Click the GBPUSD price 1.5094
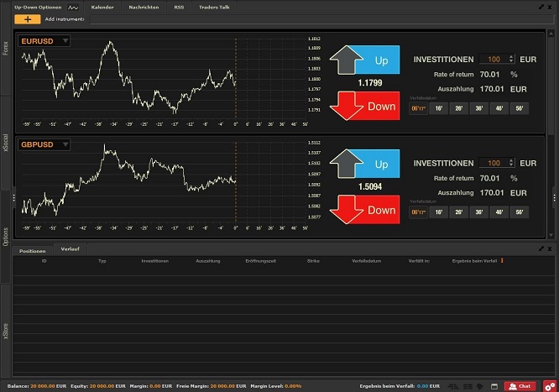This screenshot has width=559, height=392. [x=369, y=186]
